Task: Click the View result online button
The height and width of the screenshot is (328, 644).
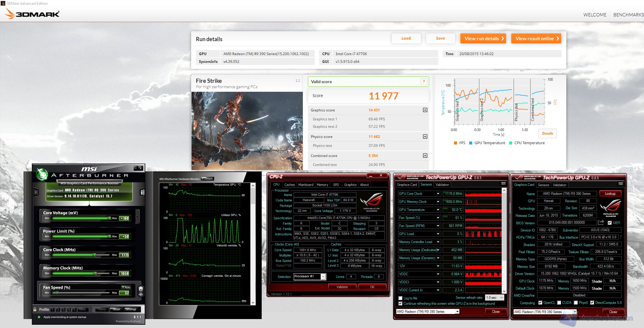Action: (x=536, y=38)
